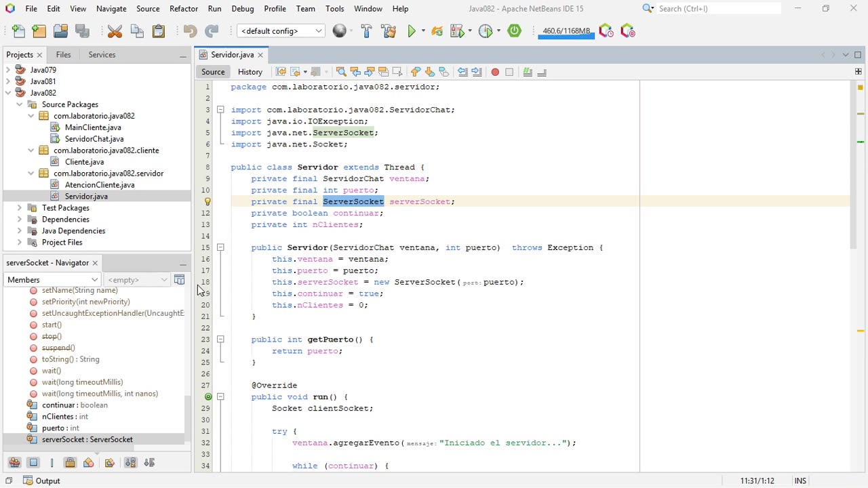Click the Redo arrow icon
This screenshot has width=868, height=488.
coord(212,31)
